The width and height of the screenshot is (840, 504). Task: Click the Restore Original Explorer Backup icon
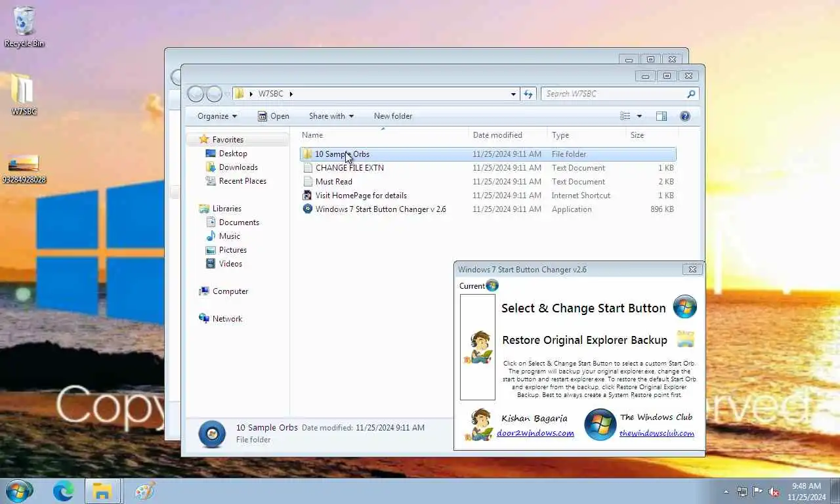(685, 339)
